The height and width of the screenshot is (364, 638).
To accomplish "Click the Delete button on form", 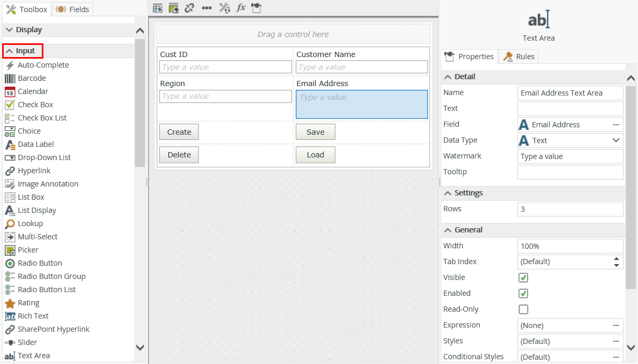I will point(179,155).
